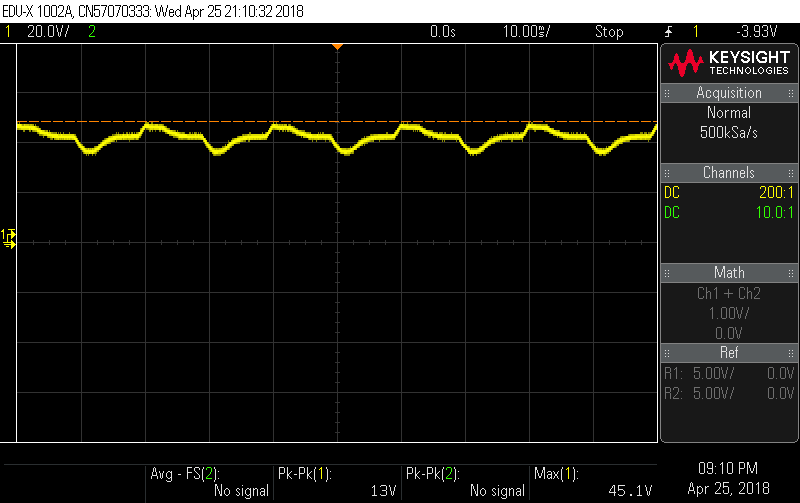Screen dimensions: 800x503
Task: Select the Channels panel header
Action: [729, 172]
